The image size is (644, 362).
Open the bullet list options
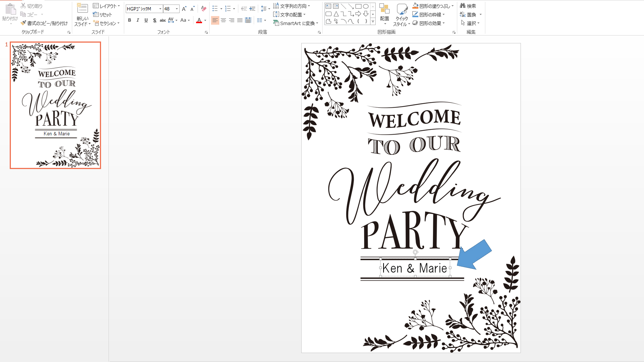pos(221,9)
